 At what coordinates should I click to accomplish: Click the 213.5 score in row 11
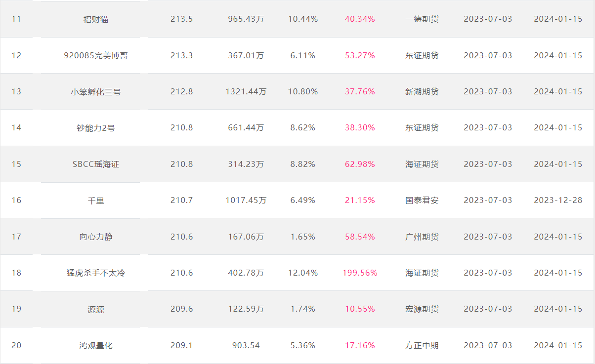(181, 19)
